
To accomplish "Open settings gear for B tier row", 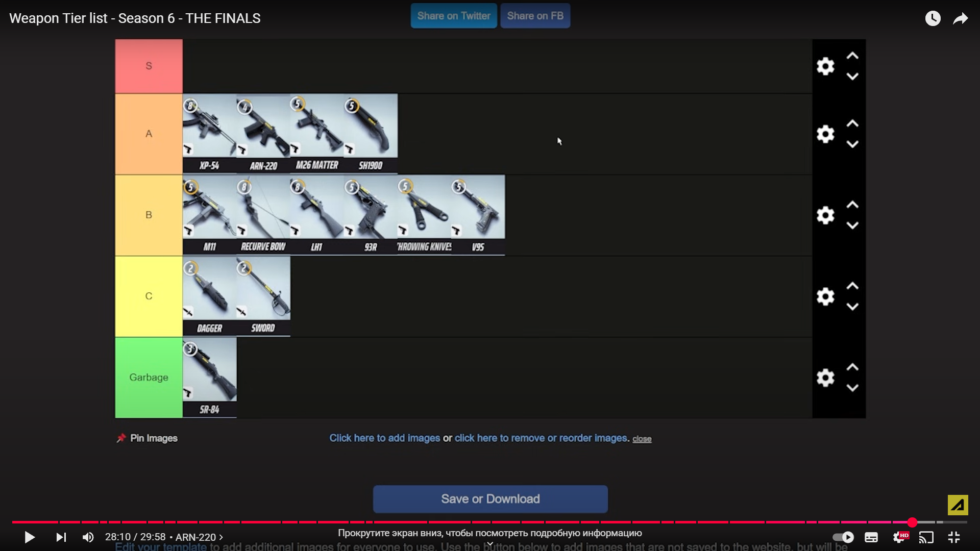I will click(x=825, y=215).
